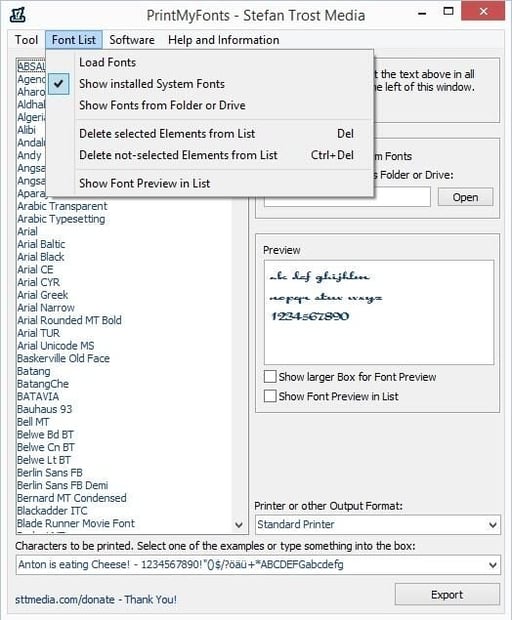512x620 pixels.
Task: Select Berlin Sans FB Demi font
Action: pos(62,485)
